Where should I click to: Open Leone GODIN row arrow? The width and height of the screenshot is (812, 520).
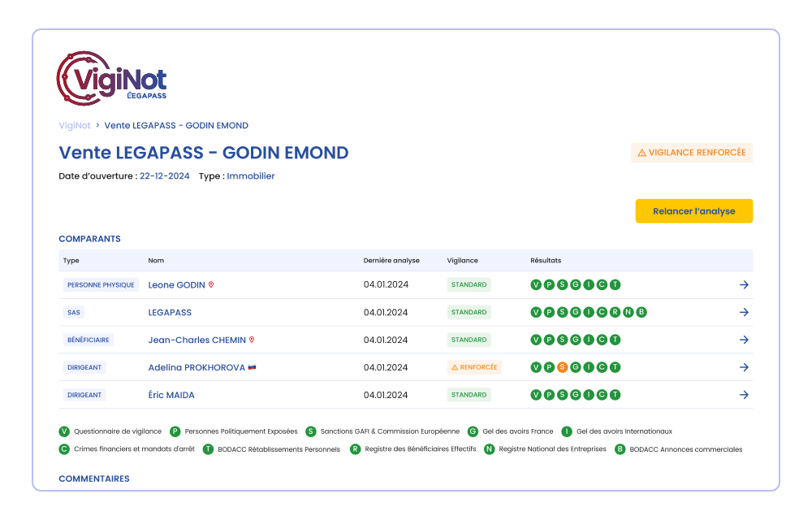[744, 285]
